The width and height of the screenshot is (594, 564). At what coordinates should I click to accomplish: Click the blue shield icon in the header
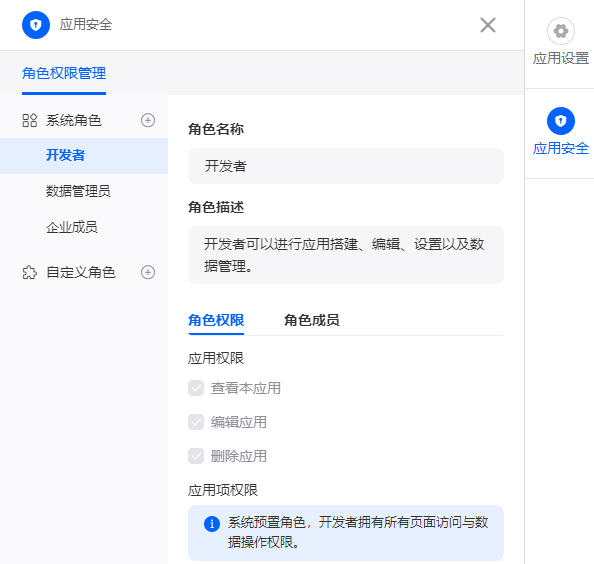[36, 25]
